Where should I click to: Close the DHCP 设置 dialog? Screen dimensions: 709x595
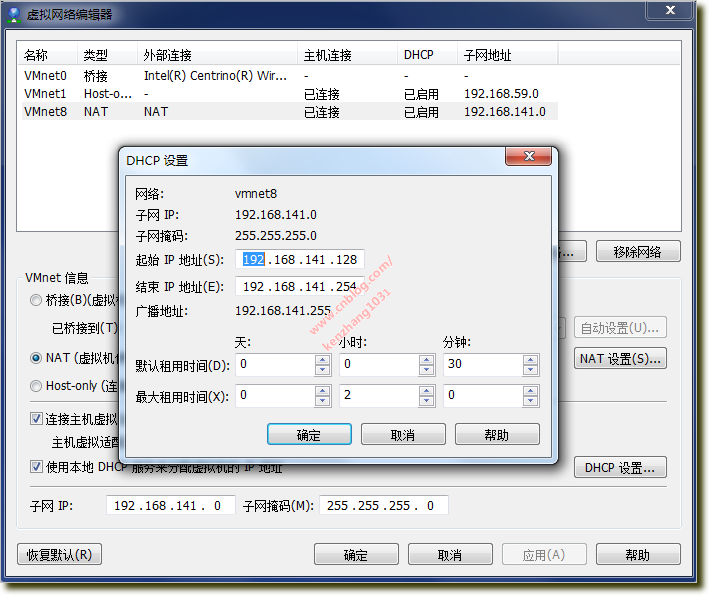click(529, 156)
